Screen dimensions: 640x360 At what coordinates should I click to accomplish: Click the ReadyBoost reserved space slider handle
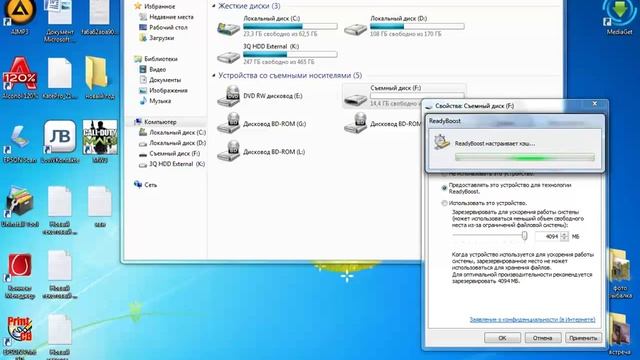pyautogui.click(x=524, y=236)
